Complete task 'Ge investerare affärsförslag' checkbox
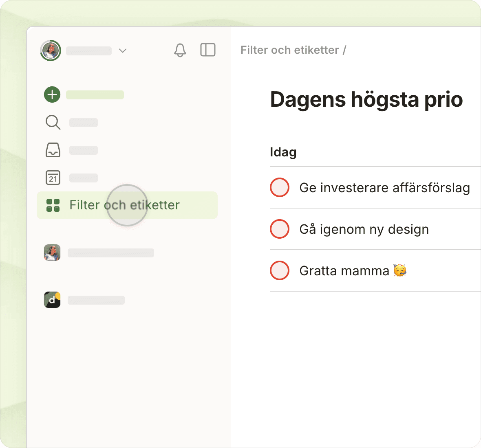This screenshot has width=481, height=448. tap(280, 187)
